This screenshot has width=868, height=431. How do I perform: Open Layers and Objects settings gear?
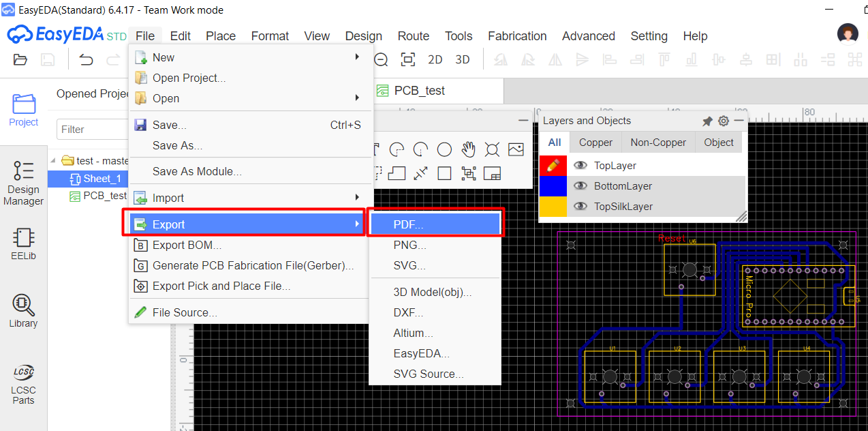(724, 121)
